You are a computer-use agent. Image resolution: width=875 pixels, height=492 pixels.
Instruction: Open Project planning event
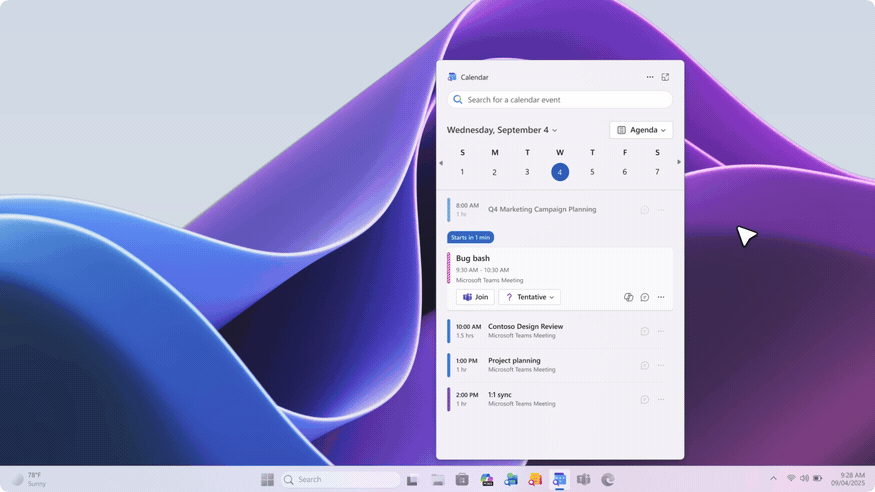[514, 360]
